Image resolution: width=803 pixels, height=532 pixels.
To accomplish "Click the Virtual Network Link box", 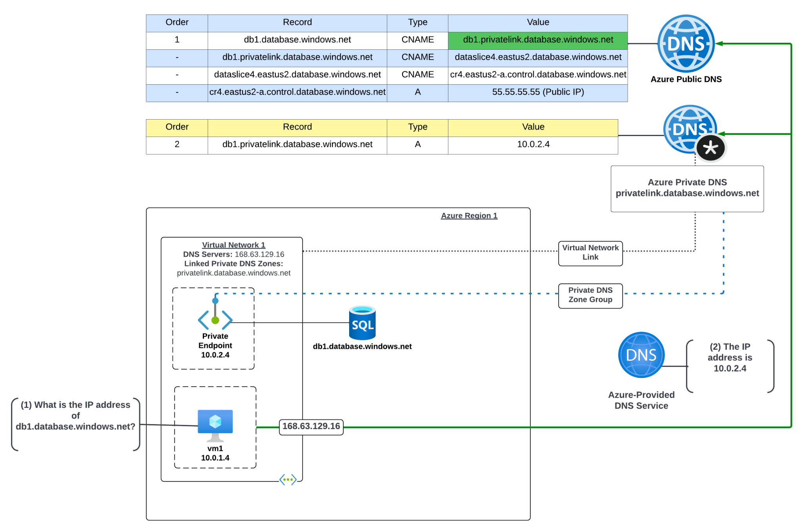I will click(x=590, y=253).
